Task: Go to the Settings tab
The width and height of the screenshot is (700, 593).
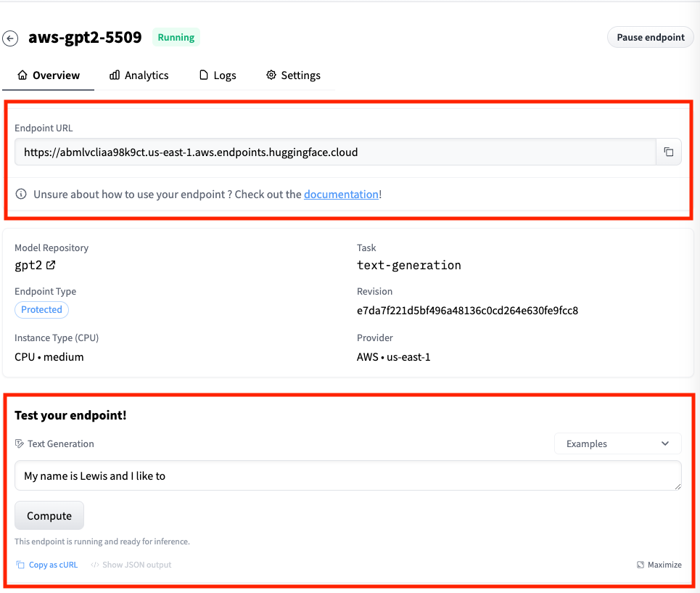Action: pos(293,75)
